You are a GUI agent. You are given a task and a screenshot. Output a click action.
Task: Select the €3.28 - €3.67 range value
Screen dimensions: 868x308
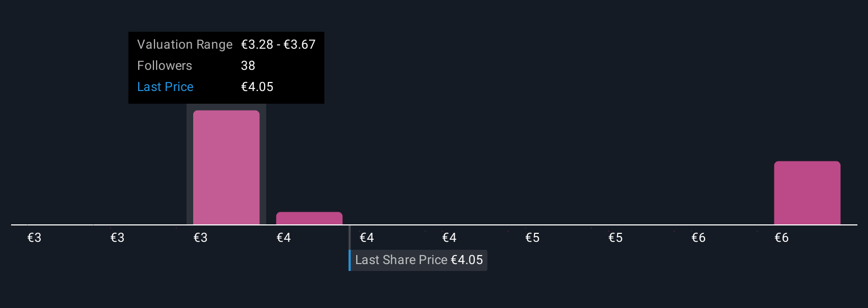click(x=278, y=44)
